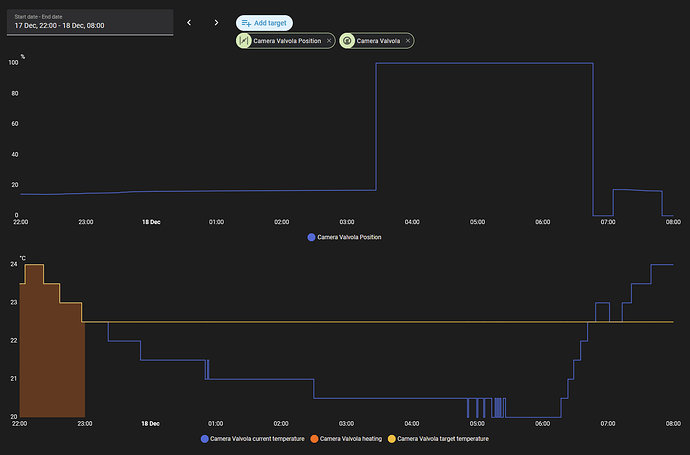This screenshot has width=690, height=455.
Task: Open the Start date - End date picker
Action: point(88,21)
